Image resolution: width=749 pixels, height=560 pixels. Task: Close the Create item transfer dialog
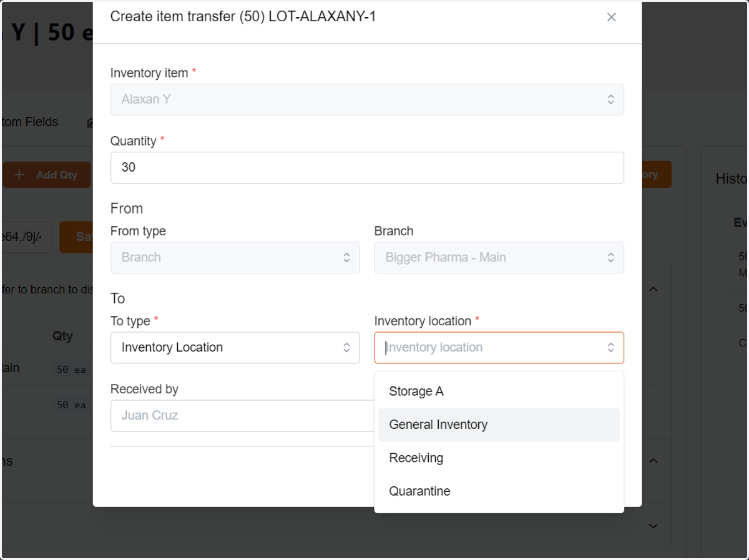pos(611,17)
